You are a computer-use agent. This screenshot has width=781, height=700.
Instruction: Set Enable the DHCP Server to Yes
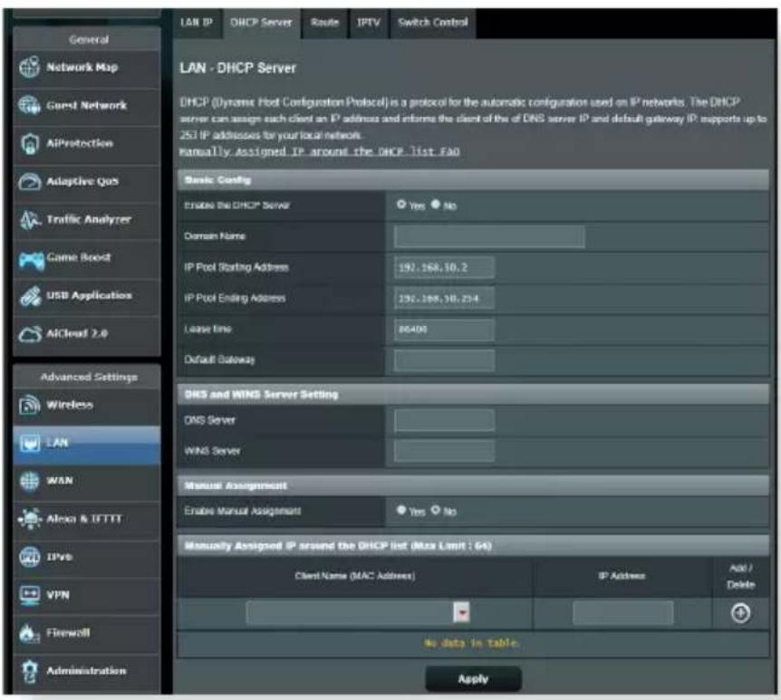(401, 205)
